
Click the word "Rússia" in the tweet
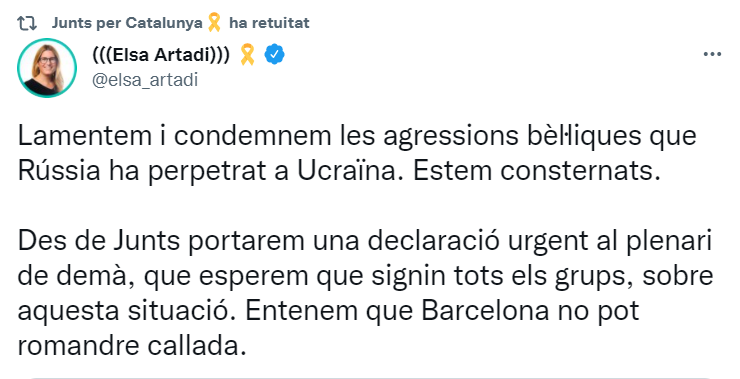click(59, 170)
